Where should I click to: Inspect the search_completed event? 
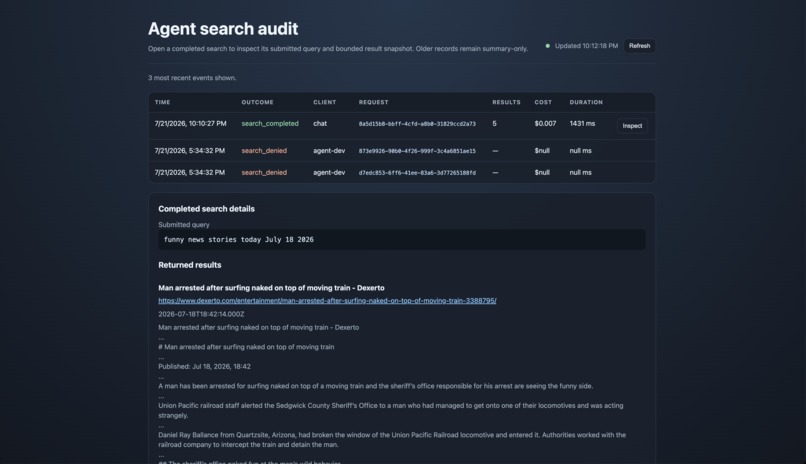(x=632, y=126)
